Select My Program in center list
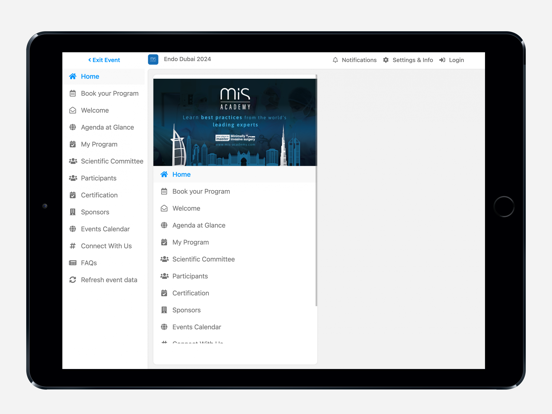 (x=190, y=242)
